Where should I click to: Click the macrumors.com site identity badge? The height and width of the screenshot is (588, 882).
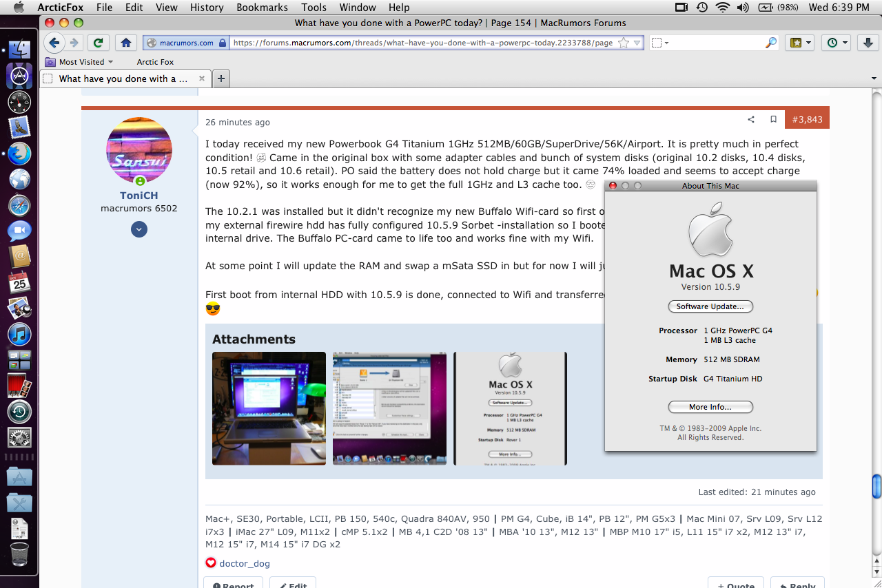point(186,43)
